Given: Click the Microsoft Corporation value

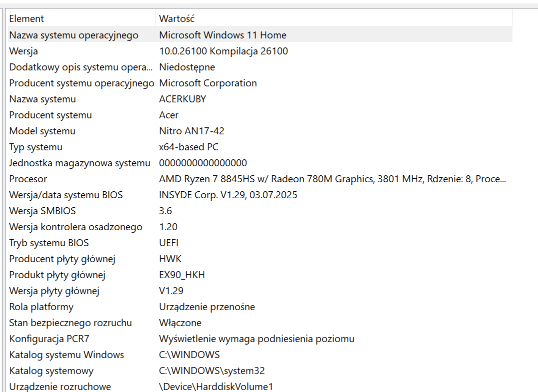Looking at the screenshot, I should 208,83.
